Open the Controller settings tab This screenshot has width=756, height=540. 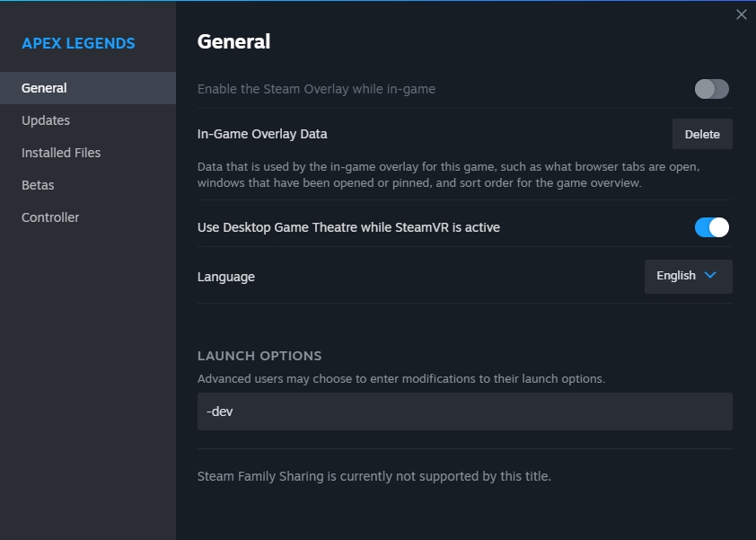(x=50, y=217)
